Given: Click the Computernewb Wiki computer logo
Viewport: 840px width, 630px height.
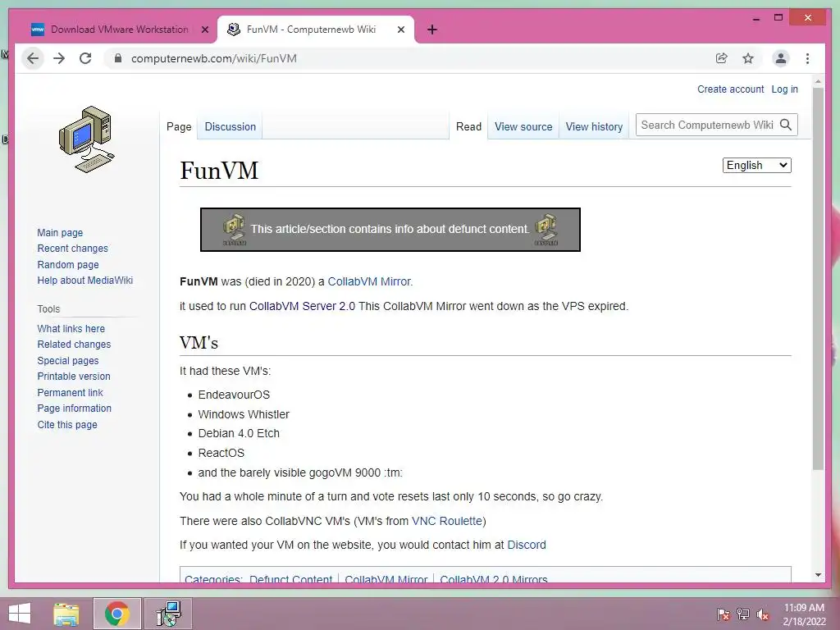Looking at the screenshot, I should click(86, 139).
